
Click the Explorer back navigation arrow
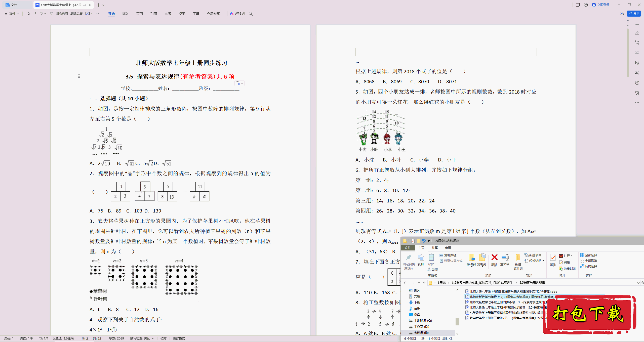406,283
